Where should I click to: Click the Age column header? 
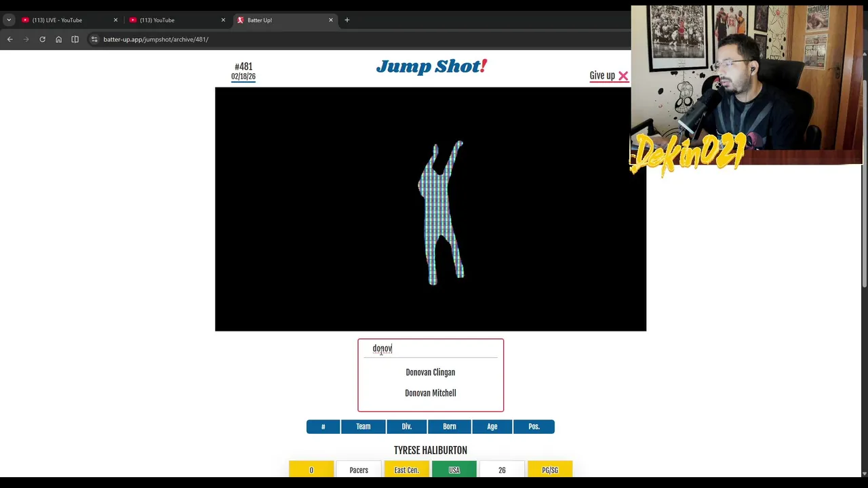coord(492,426)
